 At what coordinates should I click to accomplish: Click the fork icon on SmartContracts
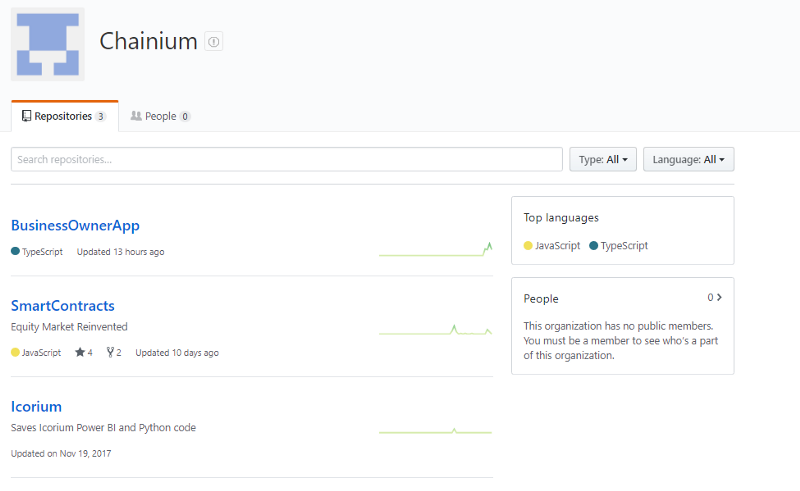click(x=110, y=352)
